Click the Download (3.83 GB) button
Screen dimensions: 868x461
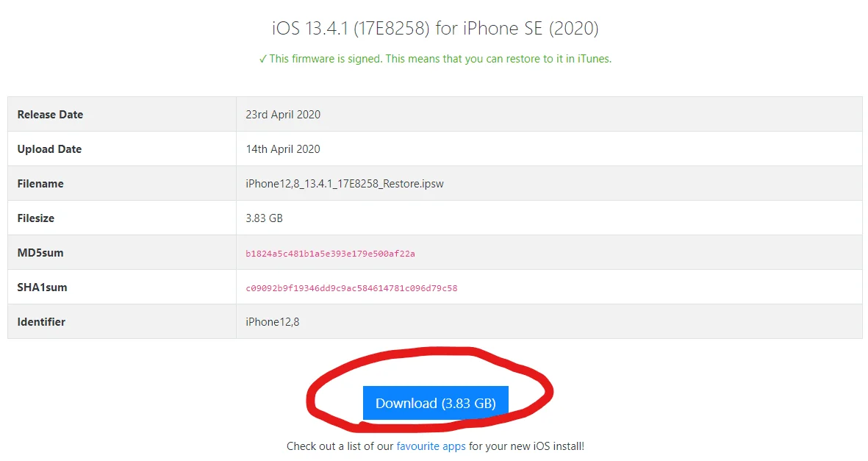(x=436, y=403)
